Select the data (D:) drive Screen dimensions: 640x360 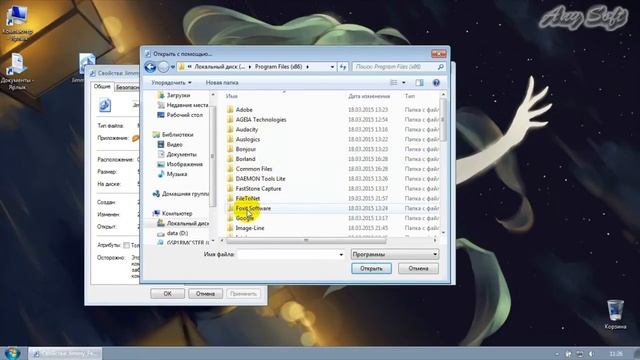pos(173,233)
